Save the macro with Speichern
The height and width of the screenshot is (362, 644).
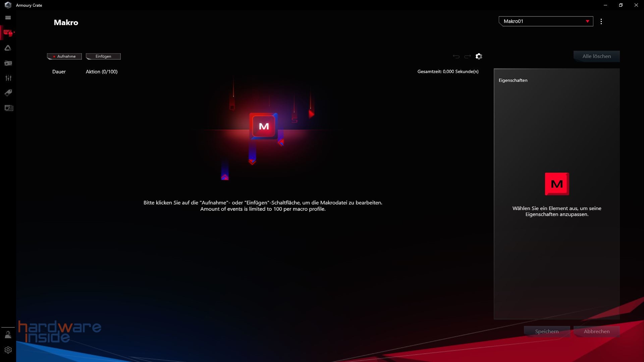[547, 331]
